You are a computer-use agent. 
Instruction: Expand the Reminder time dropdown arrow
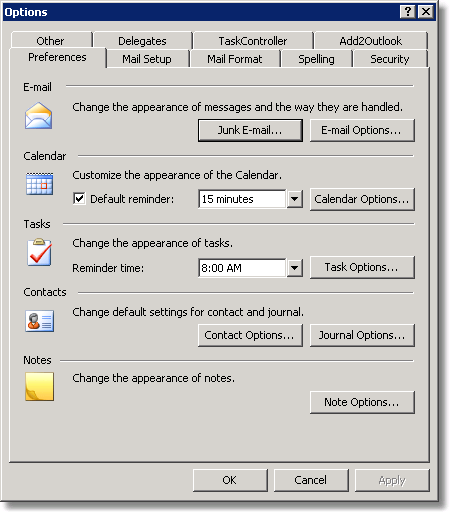(x=294, y=268)
